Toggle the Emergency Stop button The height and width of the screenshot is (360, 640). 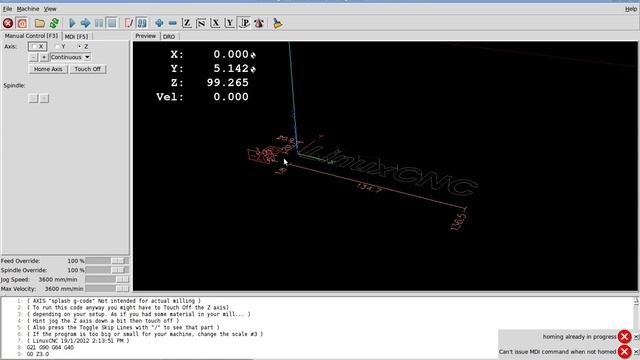coord(8,23)
